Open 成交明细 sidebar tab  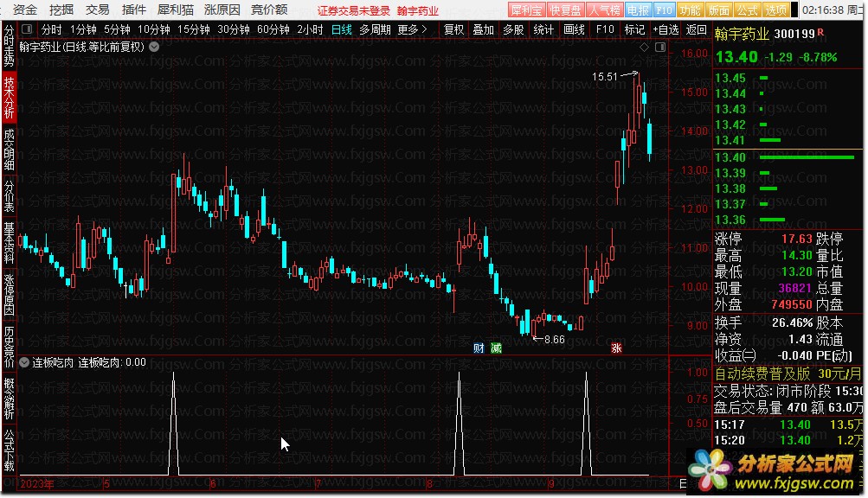tap(9, 150)
